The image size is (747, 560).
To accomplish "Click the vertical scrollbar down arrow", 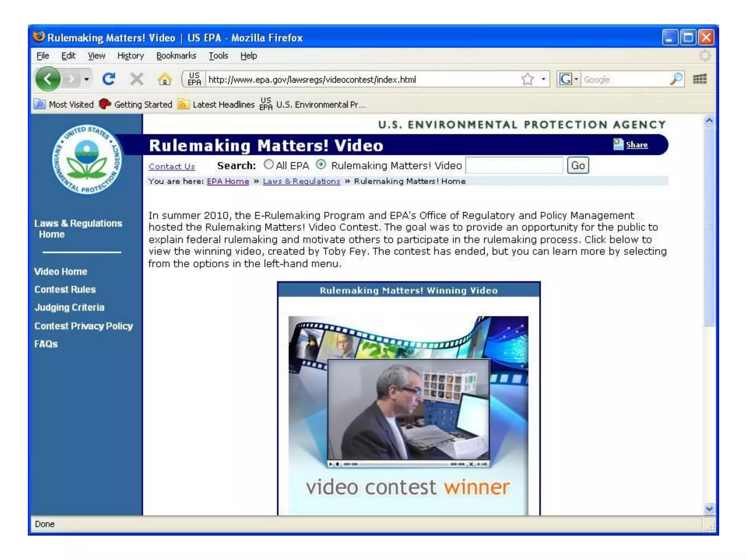I will tap(709, 509).
